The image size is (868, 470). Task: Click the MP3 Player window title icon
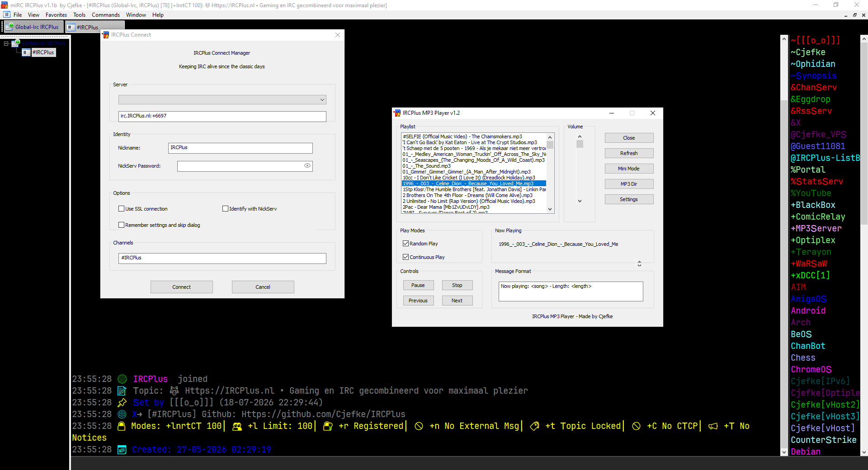(397, 113)
